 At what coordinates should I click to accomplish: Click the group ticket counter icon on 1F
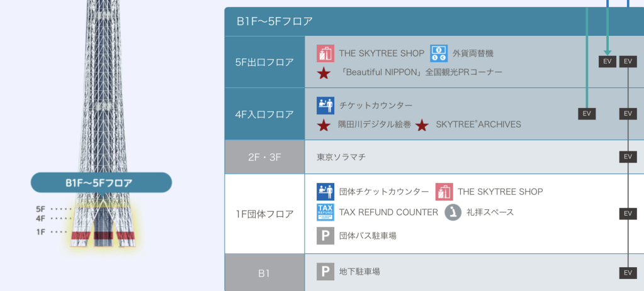coord(325,192)
